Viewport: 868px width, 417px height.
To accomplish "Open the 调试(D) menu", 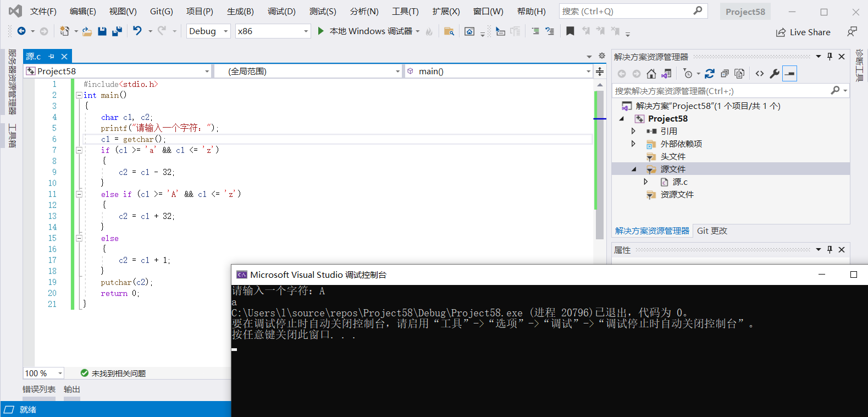I will pos(281,11).
